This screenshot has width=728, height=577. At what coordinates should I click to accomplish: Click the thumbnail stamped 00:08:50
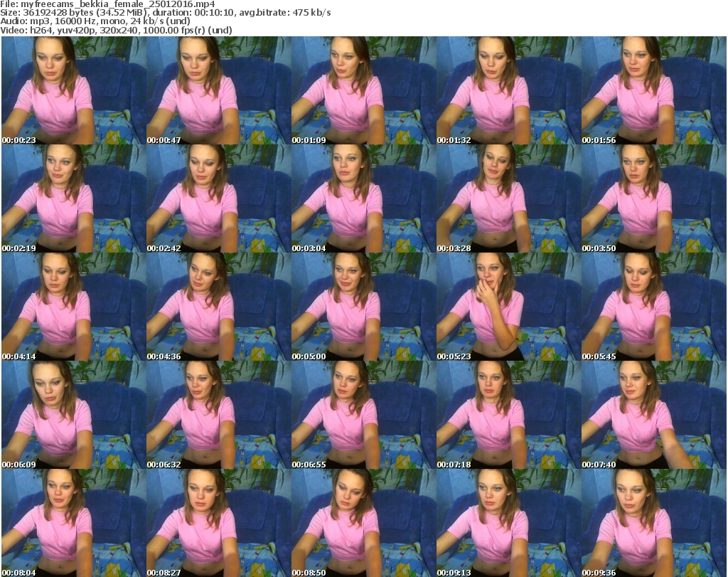[363, 523]
